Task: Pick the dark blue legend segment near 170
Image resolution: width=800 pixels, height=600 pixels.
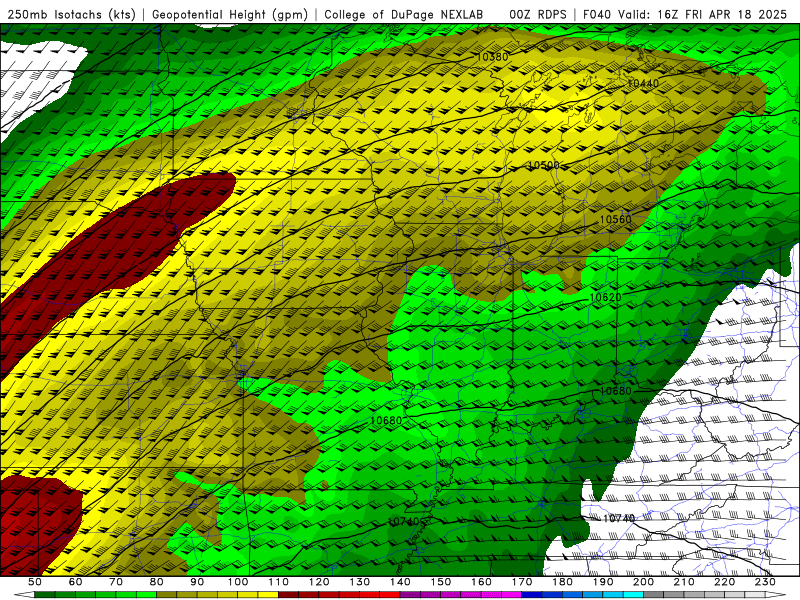Action: (x=532, y=595)
